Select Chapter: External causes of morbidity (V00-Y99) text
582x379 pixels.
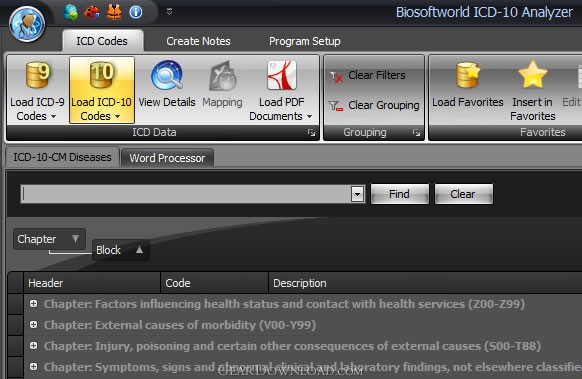[x=180, y=325]
